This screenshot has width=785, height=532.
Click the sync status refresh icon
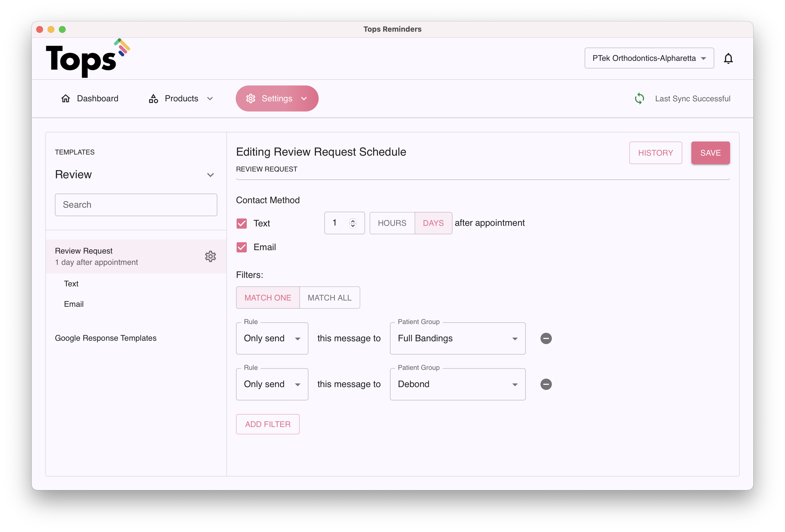(639, 99)
